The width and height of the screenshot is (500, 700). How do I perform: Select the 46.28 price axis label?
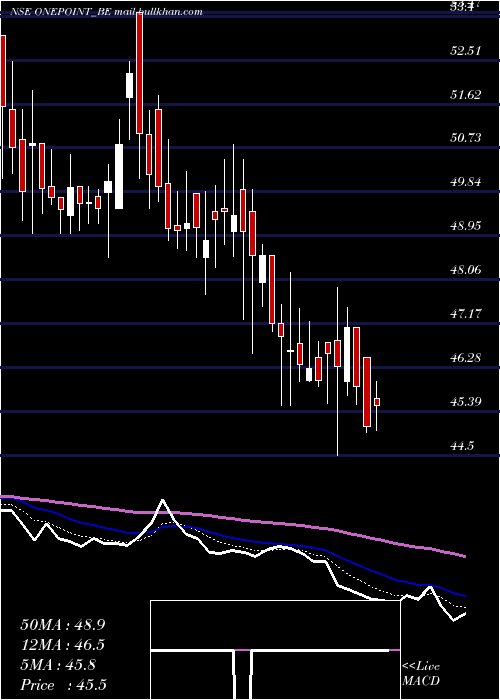tap(465, 358)
